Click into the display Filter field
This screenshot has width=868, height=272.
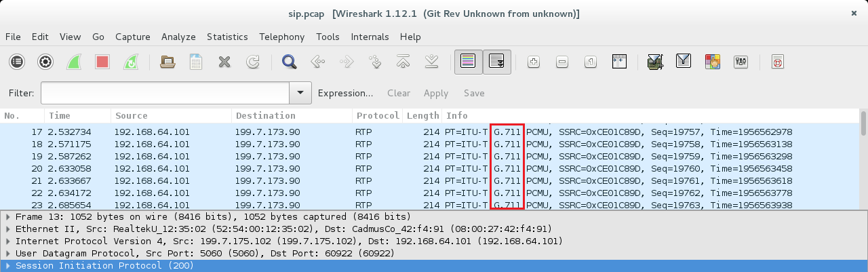(x=165, y=93)
